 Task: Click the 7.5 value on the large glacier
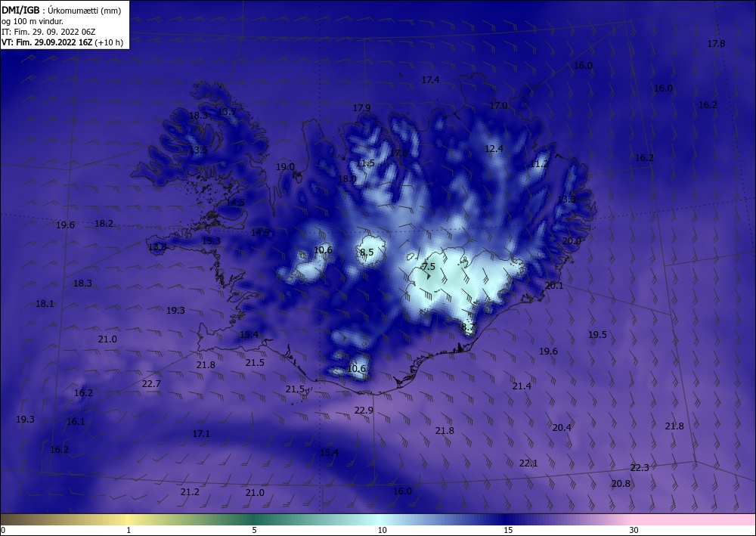[429, 267]
